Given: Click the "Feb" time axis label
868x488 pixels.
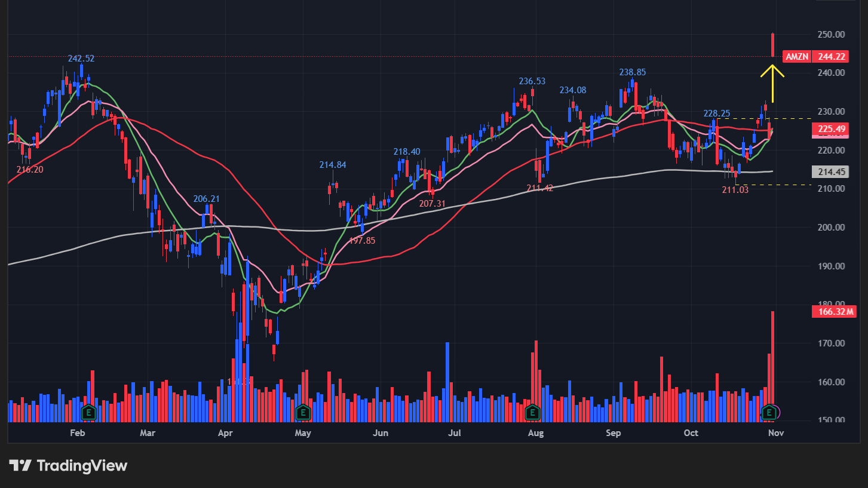Looking at the screenshot, I should click(x=77, y=432).
